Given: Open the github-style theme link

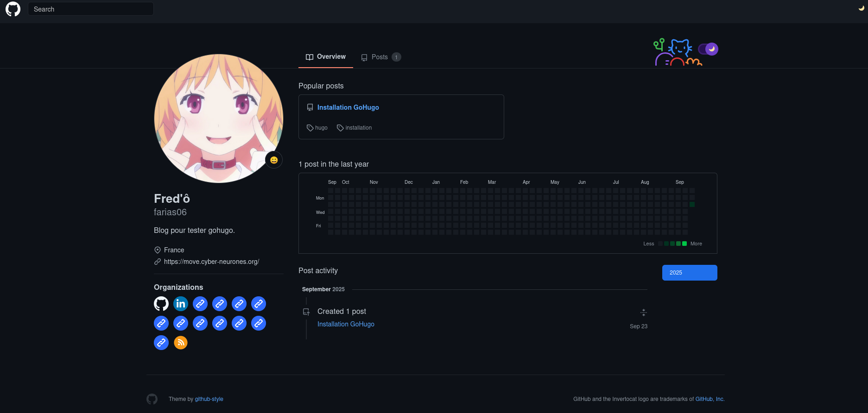Looking at the screenshot, I should (209, 399).
